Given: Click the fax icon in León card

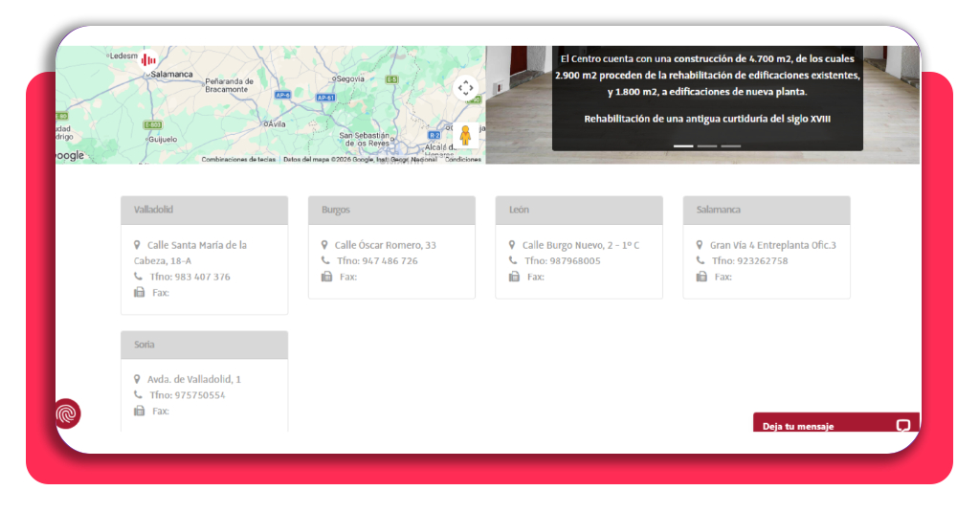Looking at the screenshot, I should (x=514, y=277).
